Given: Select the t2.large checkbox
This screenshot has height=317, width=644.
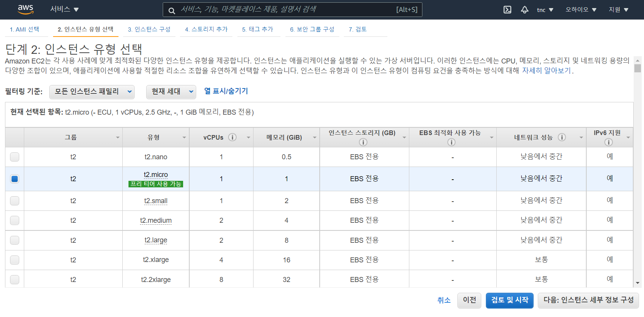Looking at the screenshot, I should (x=15, y=240).
